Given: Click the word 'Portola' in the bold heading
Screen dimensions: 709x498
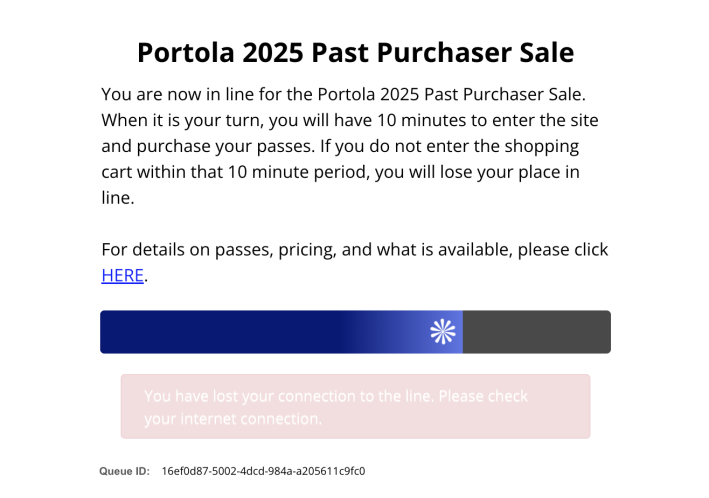Looking at the screenshot, I should click(x=186, y=52).
